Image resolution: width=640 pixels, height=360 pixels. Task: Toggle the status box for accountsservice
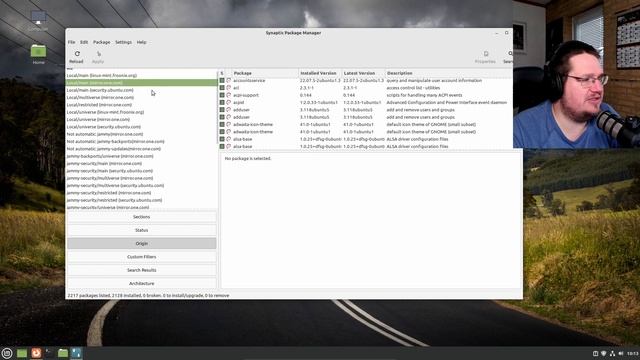(222, 80)
